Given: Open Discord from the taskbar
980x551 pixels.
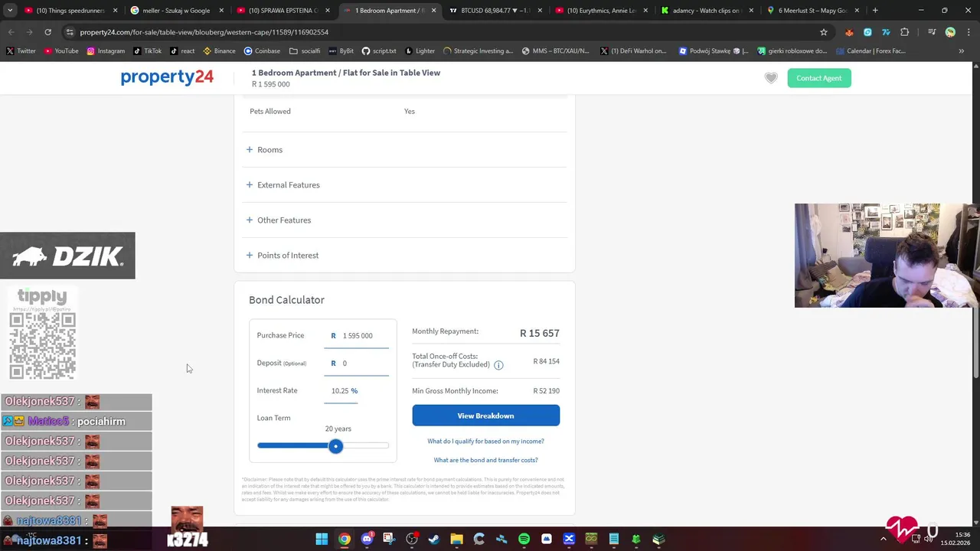Looking at the screenshot, I should (x=367, y=540).
